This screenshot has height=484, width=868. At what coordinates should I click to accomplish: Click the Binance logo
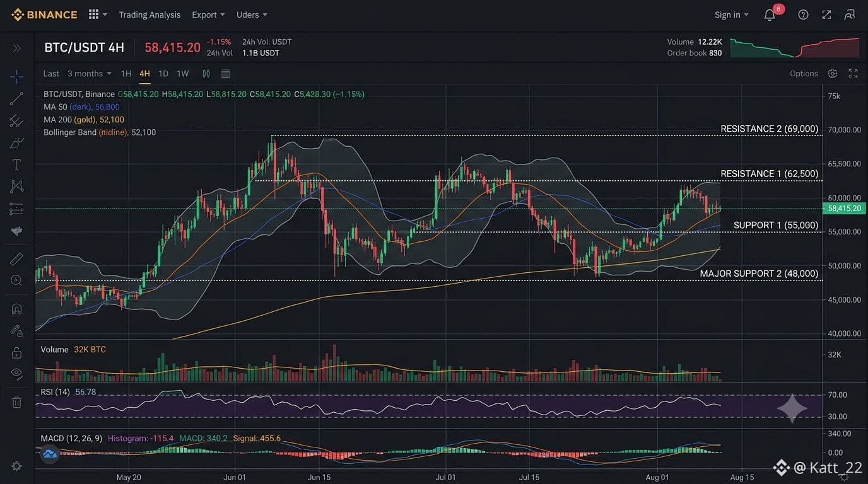click(44, 14)
